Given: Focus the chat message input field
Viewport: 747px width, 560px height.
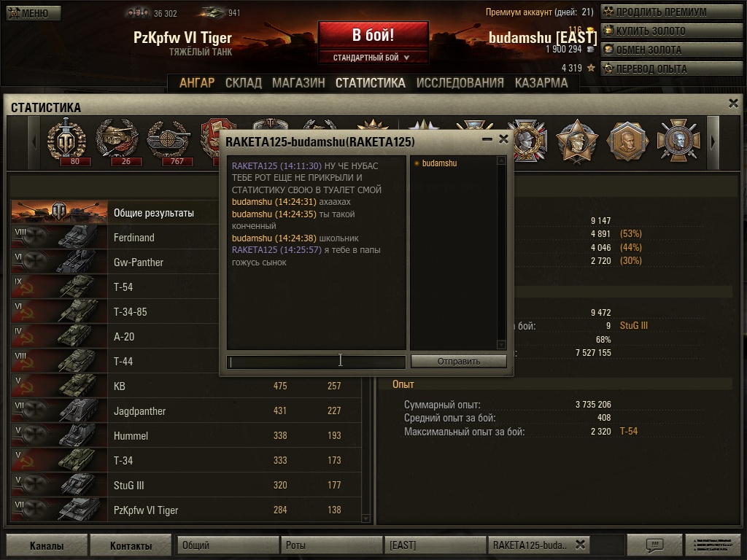Looking at the screenshot, I should [317, 362].
